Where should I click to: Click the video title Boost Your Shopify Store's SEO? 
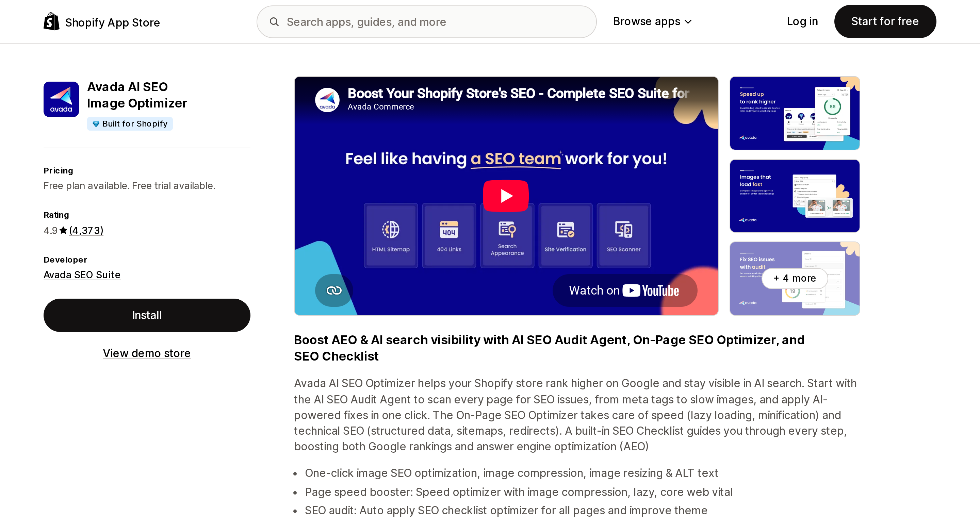click(518, 93)
